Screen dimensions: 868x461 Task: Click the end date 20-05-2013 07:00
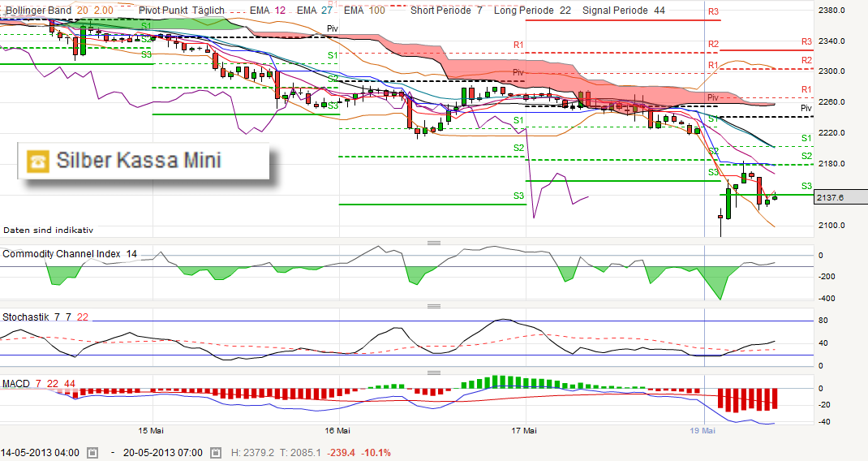163,453
